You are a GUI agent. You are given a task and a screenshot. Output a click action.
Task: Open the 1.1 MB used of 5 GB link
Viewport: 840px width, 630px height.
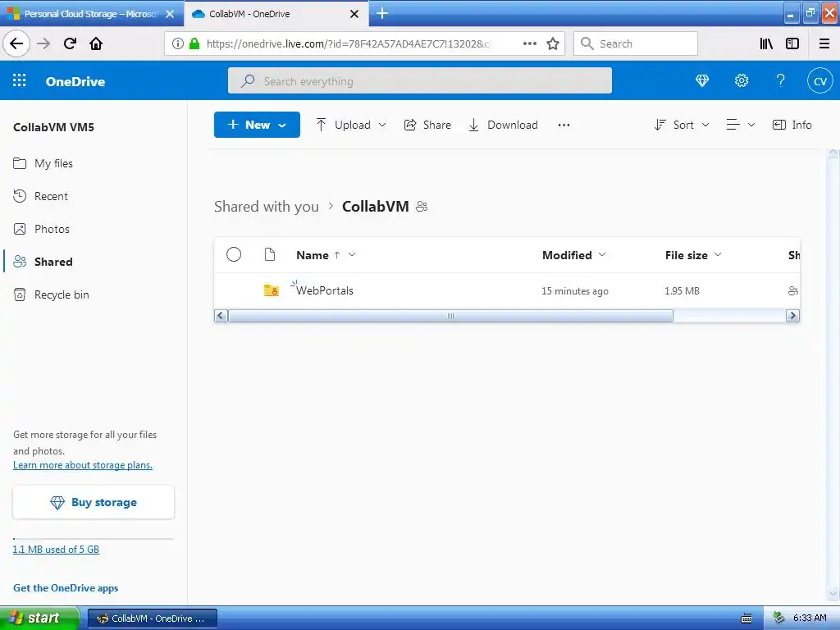click(x=56, y=549)
